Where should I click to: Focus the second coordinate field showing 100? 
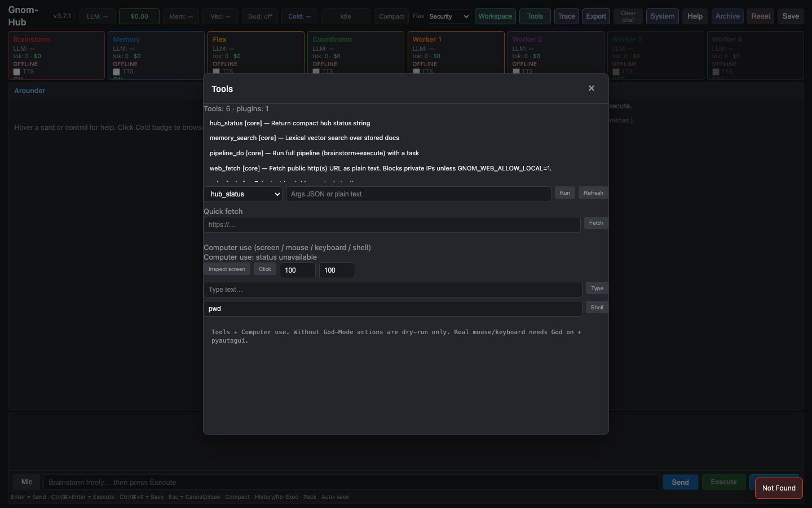[337, 270]
